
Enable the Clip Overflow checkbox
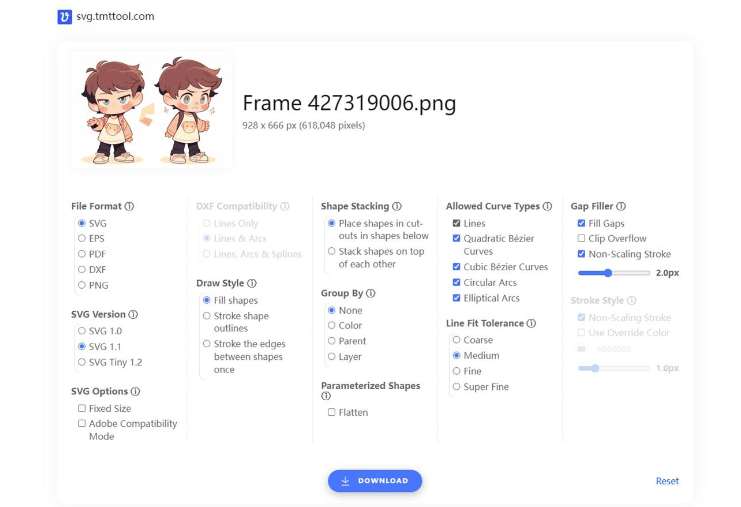tap(581, 239)
